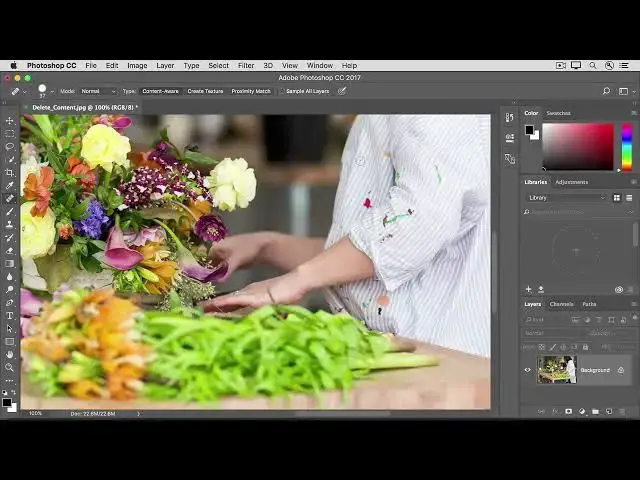Image resolution: width=640 pixels, height=480 pixels.
Task: Select the Rectangular Marquee tool
Action: 10,134
